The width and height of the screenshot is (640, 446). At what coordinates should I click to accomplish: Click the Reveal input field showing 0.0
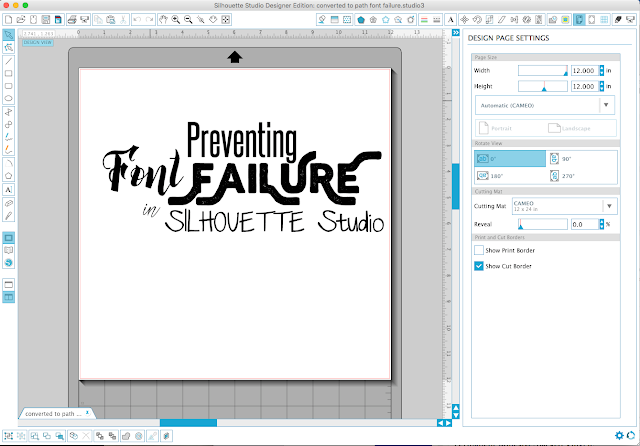click(584, 224)
